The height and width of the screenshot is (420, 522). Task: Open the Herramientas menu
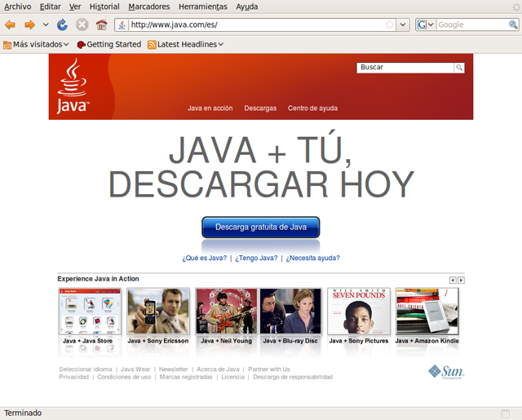pos(202,7)
